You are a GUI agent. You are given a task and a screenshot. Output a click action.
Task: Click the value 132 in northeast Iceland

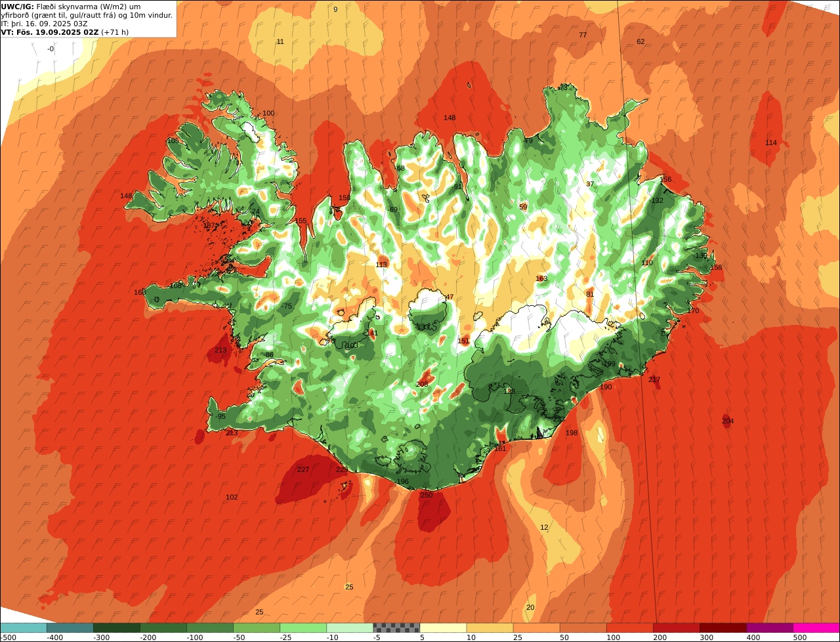pos(657,201)
